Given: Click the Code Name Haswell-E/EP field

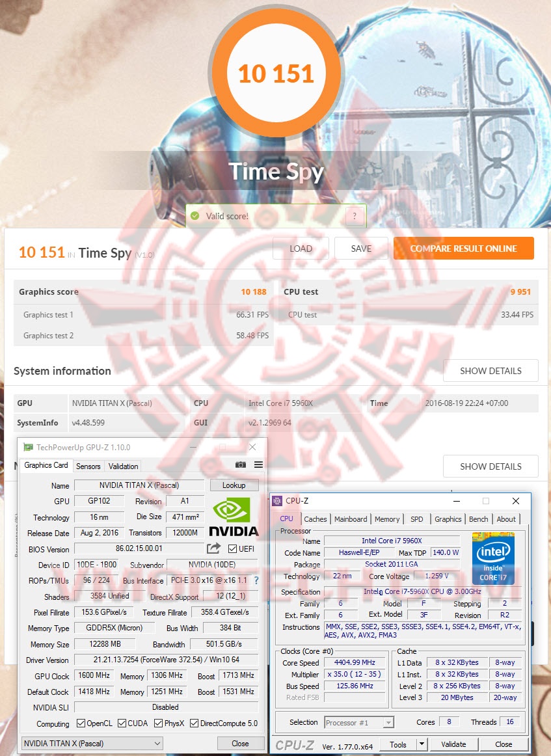Looking at the screenshot, I should (358, 552).
